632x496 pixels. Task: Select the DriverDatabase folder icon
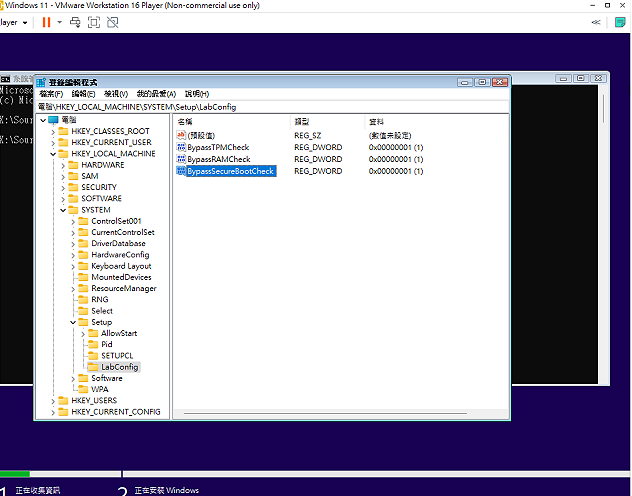pyautogui.click(x=83, y=243)
